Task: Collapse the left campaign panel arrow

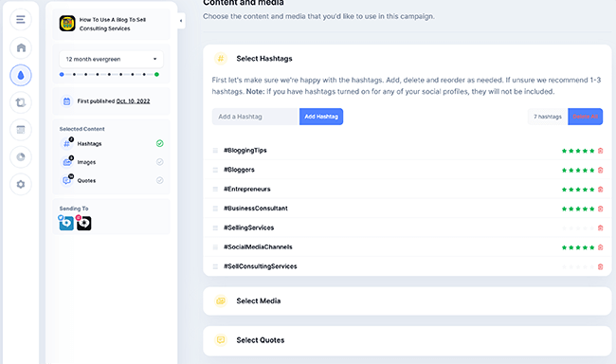Action: pos(181,21)
